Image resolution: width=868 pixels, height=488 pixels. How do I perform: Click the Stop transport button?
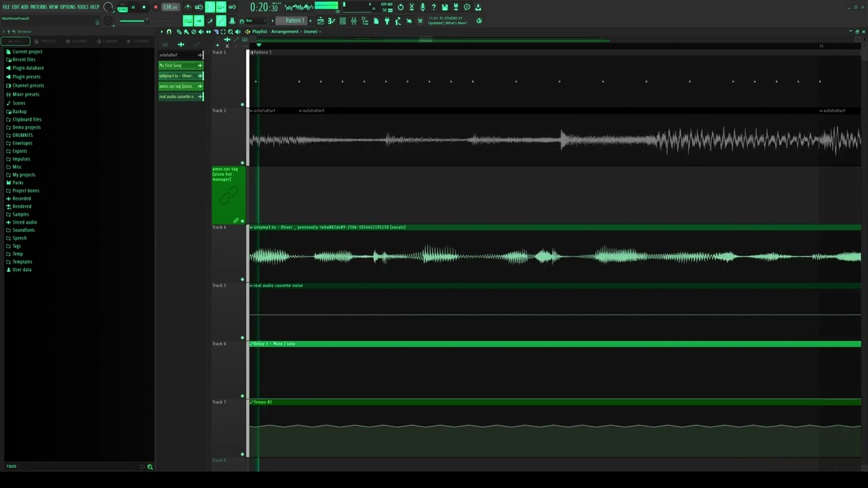144,7
